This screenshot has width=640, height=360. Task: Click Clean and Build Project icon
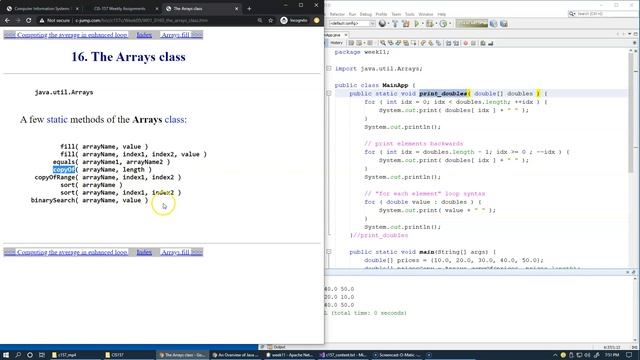pyautogui.click(x=406, y=24)
